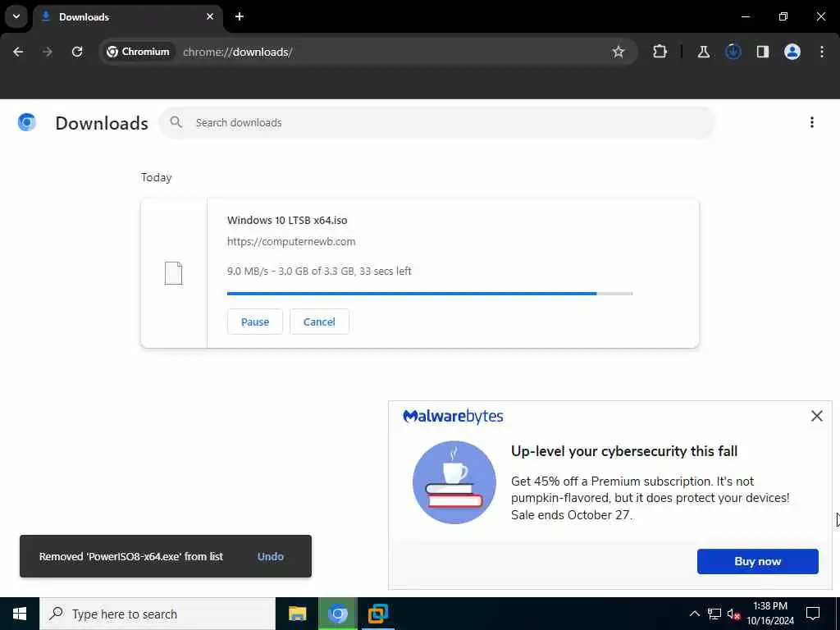Open the Action Center notifications icon
Image resolution: width=840 pixels, height=630 pixels.
pos(813,614)
